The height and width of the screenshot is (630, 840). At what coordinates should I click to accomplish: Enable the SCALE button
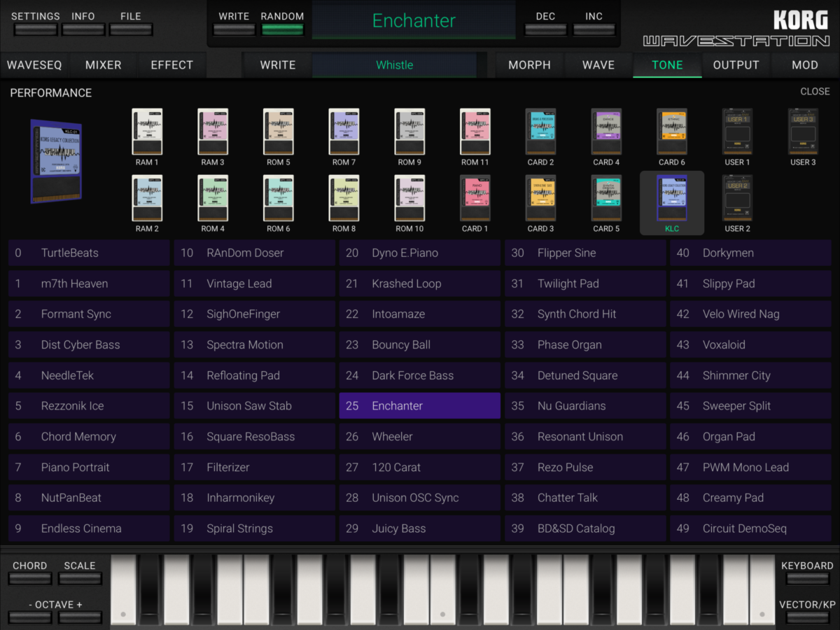point(80,578)
